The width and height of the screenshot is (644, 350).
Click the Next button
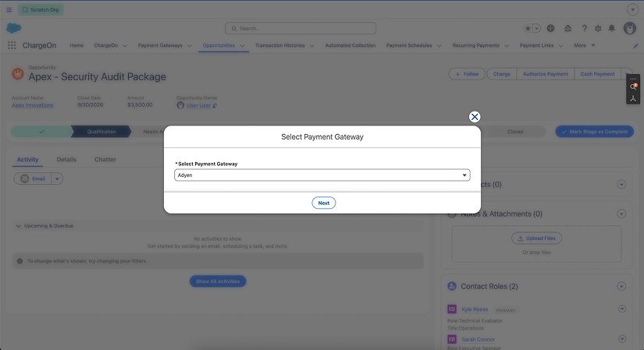[324, 203]
